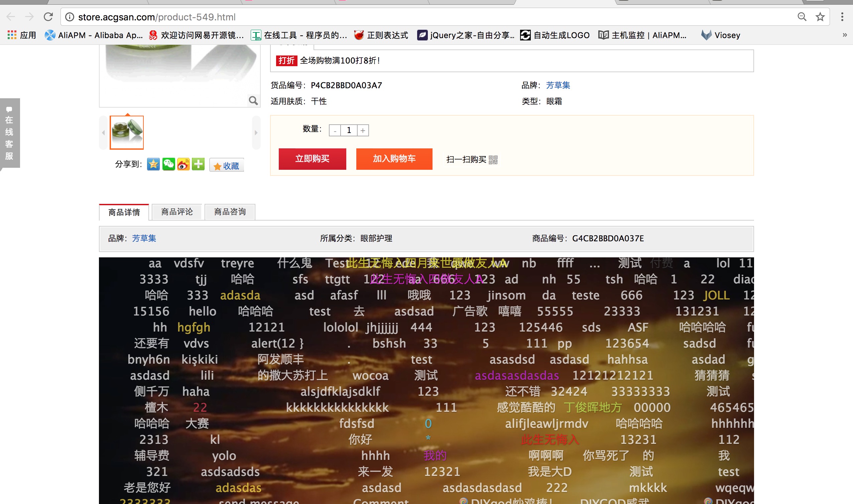This screenshot has height=504, width=853.
Task: Bookmark this page with the star icon
Action: click(x=820, y=17)
